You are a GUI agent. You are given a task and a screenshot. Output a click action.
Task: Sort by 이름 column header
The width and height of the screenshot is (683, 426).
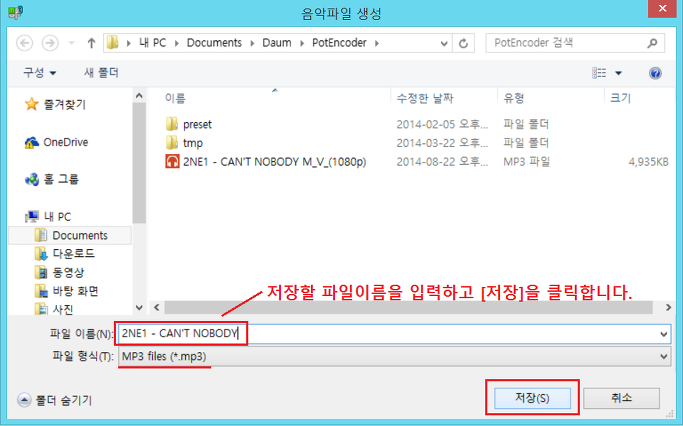tap(175, 98)
